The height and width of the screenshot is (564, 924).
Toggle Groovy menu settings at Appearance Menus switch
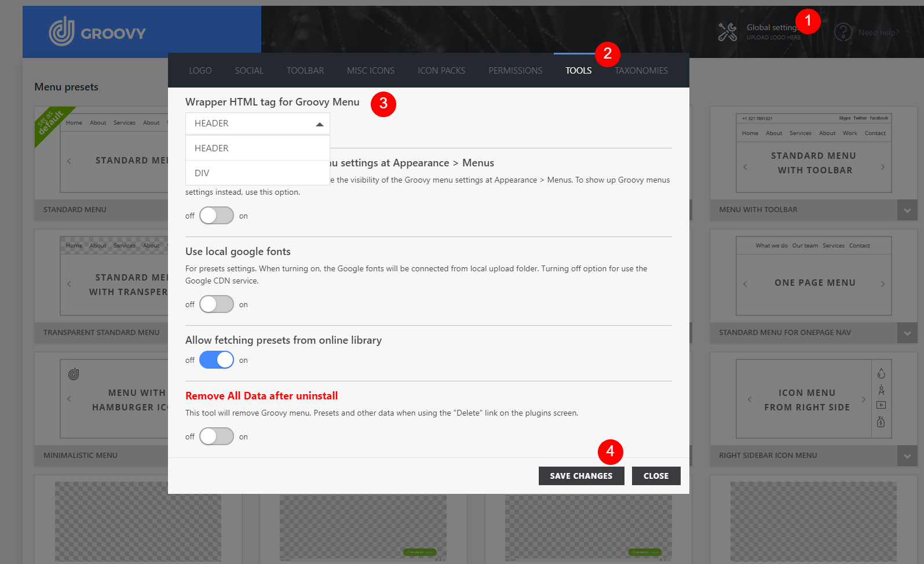(217, 216)
